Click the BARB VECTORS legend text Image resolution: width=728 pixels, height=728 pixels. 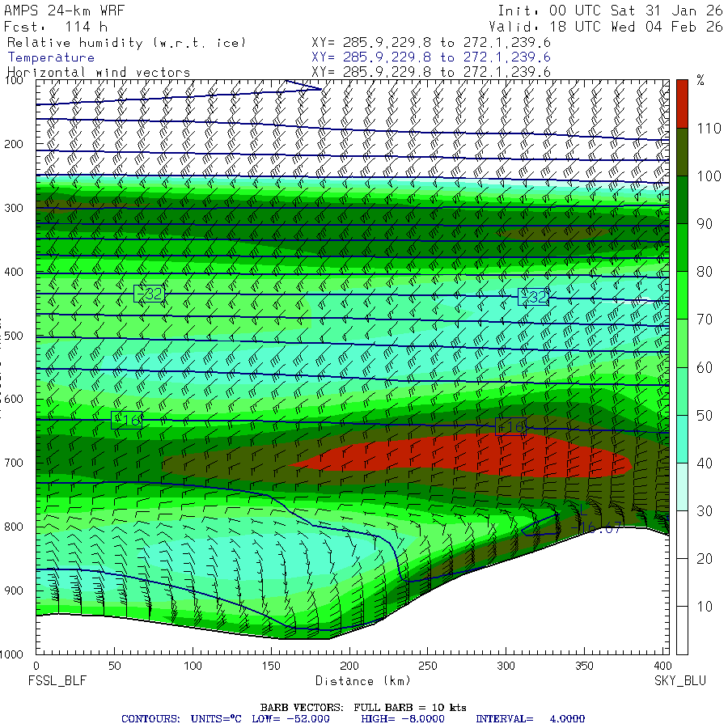(x=363, y=708)
